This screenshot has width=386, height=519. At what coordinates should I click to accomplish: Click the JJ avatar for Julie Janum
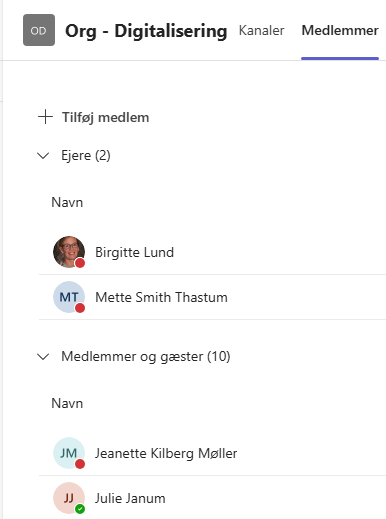pyautogui.click(x=69, y=498)
